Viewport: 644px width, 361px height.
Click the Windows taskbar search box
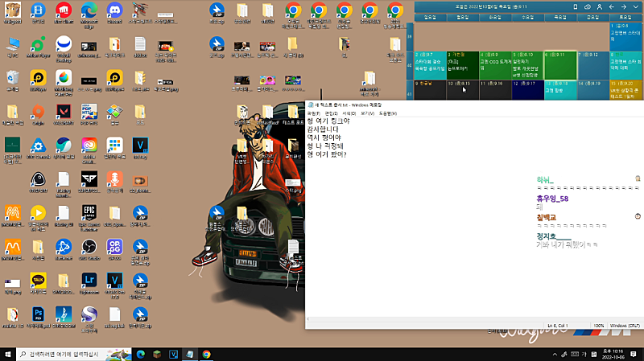(x=72, y=354)
